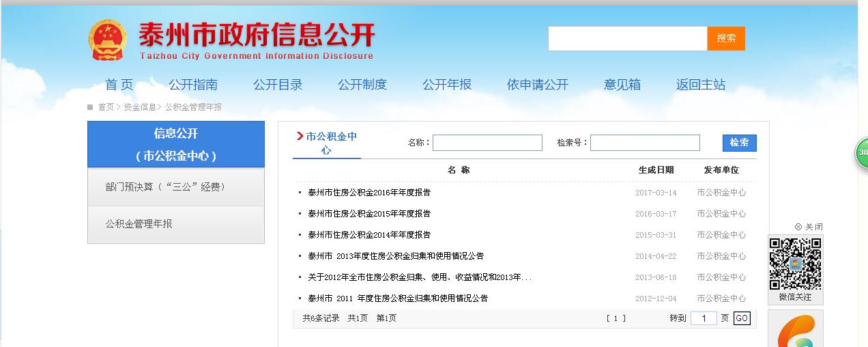
Task: Focus the 检索号 input field
Action: point(645,143)
